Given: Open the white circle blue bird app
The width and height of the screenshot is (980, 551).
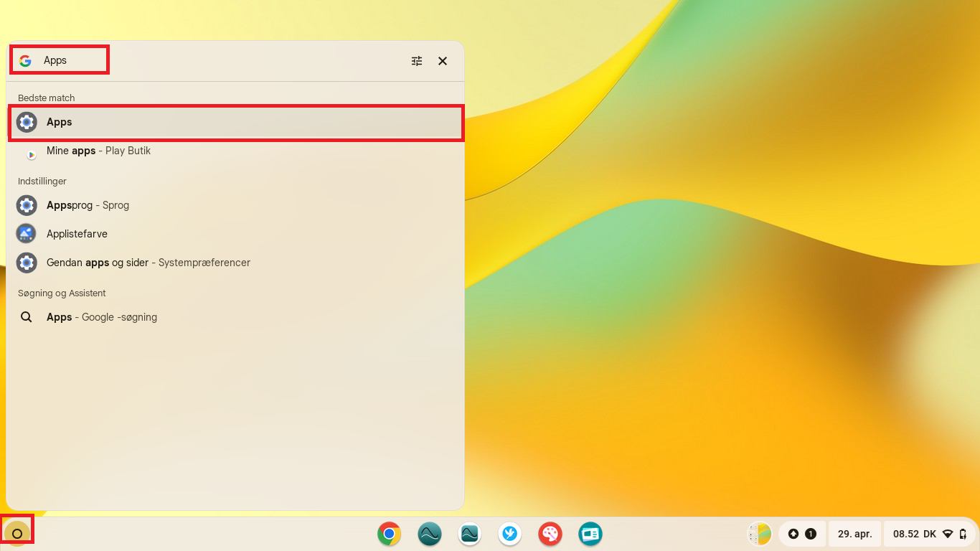Looking at the screenshot, I should [509, 534].
